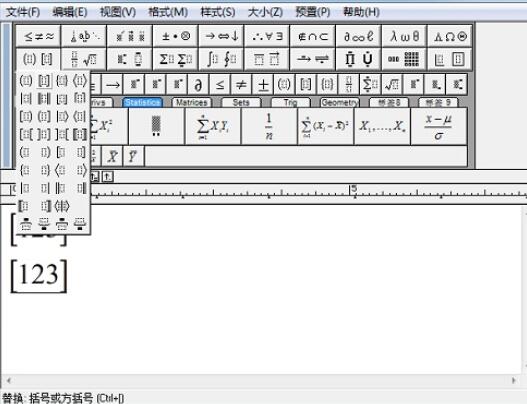This screenshot has height=404, width=527.
Task: Open the spaces and ellipses palette
Action: coord(84,36)
